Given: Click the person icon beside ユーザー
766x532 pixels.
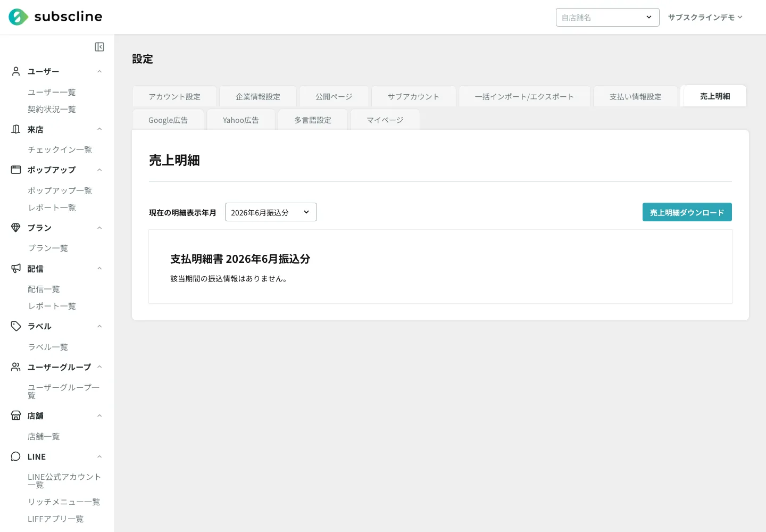Looking at the screenshot, I should [16, 71].
